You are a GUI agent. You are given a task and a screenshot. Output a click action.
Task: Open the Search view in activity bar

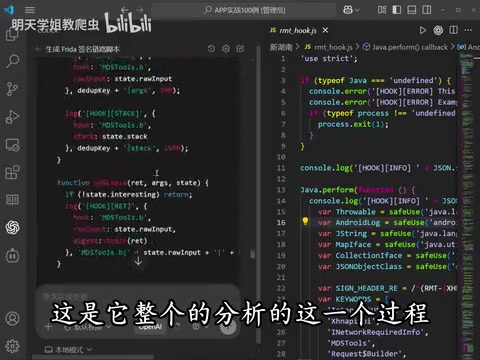[x=13, y=61]
